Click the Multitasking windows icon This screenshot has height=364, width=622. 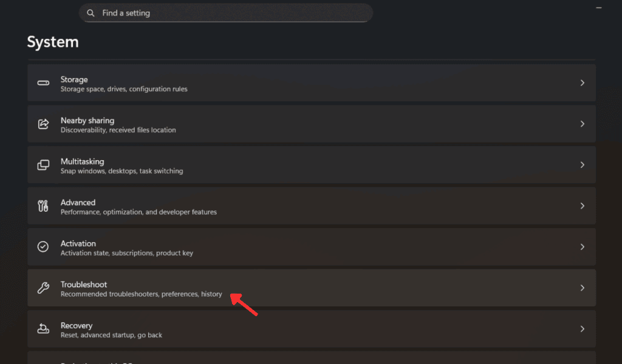[x=43, y=165]
